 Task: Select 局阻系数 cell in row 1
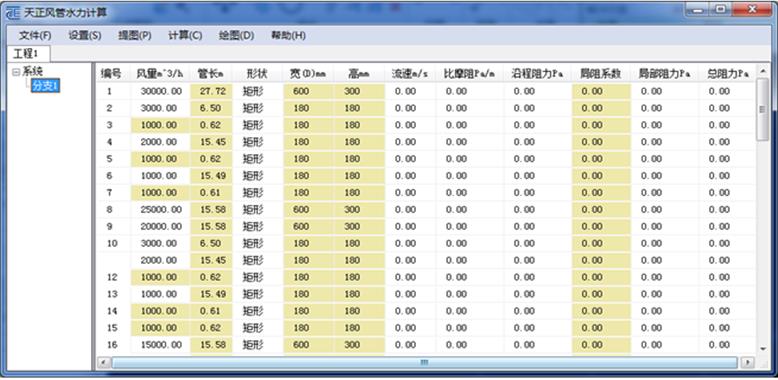tap(601, 91)
